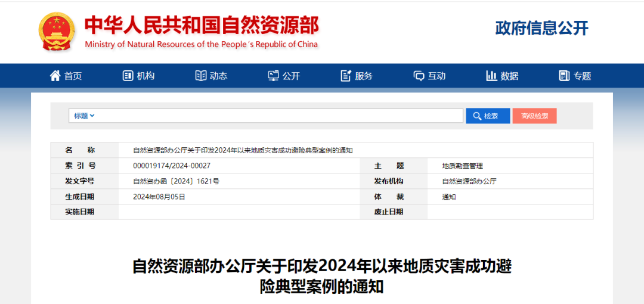Screen dimensions: 644x304
Task: Click the 政府信息公开 heading link
Action: click(541, 28)
